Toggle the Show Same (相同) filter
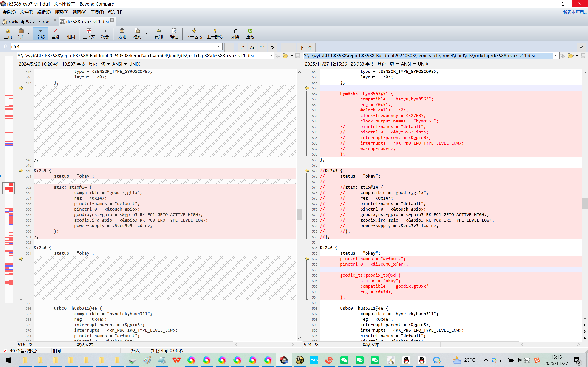Image resolution: width=588 pixels, height=367 pixels. (71, 33)
